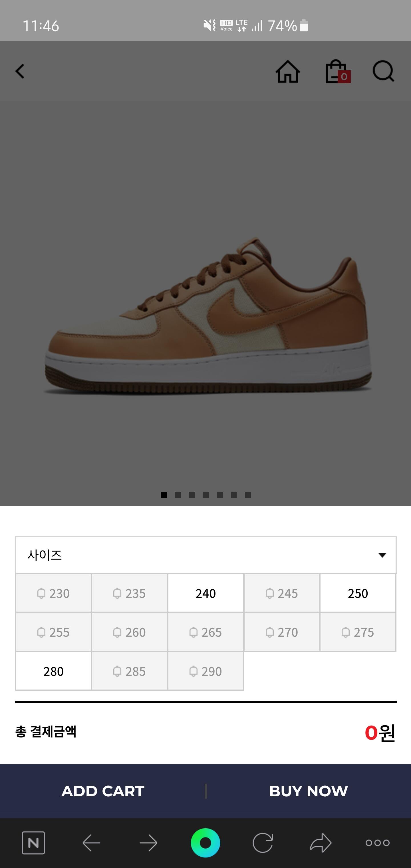Image resolution: width=411 pixels, height=868 pixels.
Task: Tap the ADD CART button
Action: [x=103, y=791]
